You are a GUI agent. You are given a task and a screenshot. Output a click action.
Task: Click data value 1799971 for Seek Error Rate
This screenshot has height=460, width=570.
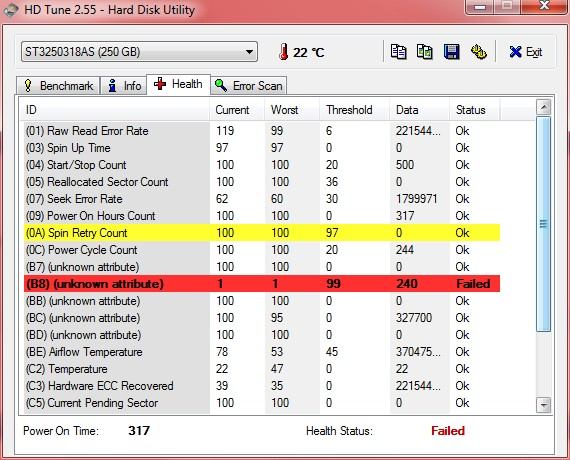point(417,199)
